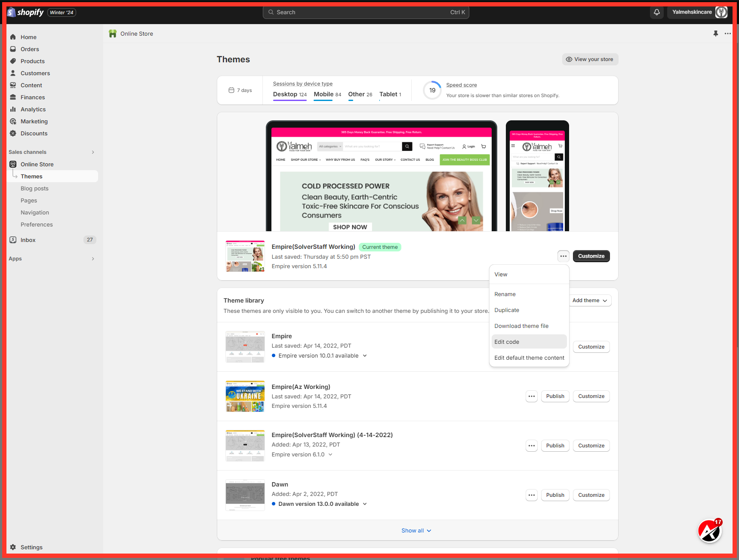Click the Shopify logo
Screen dimensions: 739x560
pos(26,12)
